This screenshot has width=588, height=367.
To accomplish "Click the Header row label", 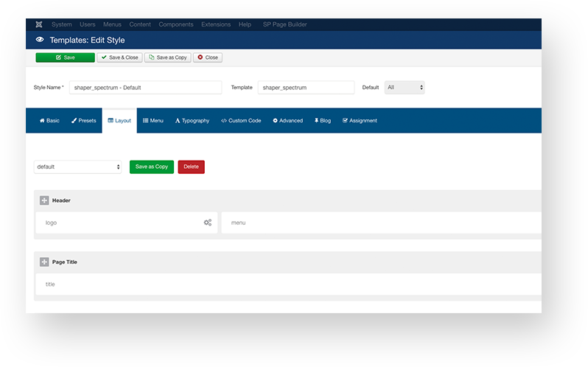I will pyautogui.click(x=61, y=200).
